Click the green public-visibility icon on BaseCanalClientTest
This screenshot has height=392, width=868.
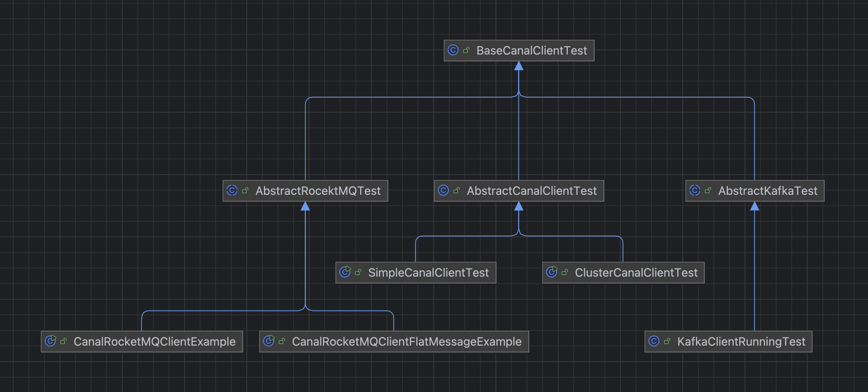click(466, 51)
